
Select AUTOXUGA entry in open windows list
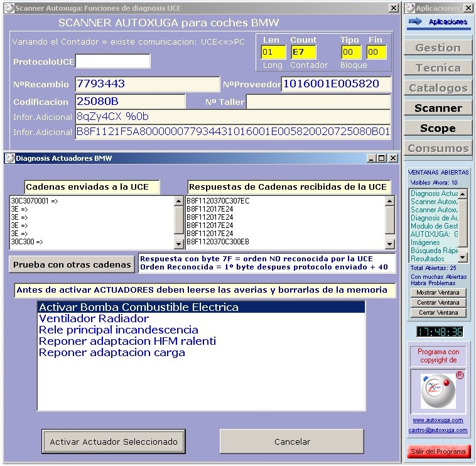pyautogui.click(x=434, y=234)
